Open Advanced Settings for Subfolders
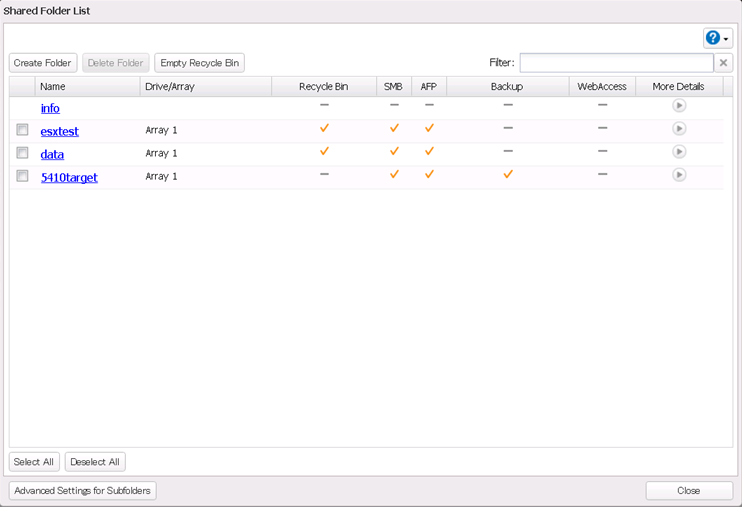The width and height of the screenshot is (742, 507). click(x=83, y=491)
